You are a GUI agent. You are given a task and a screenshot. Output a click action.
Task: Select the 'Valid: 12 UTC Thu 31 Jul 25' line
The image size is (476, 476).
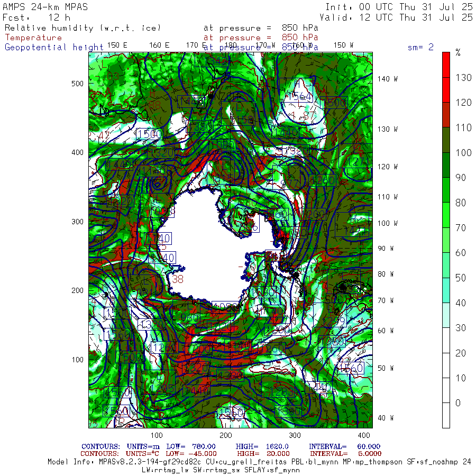click(396, 17)
